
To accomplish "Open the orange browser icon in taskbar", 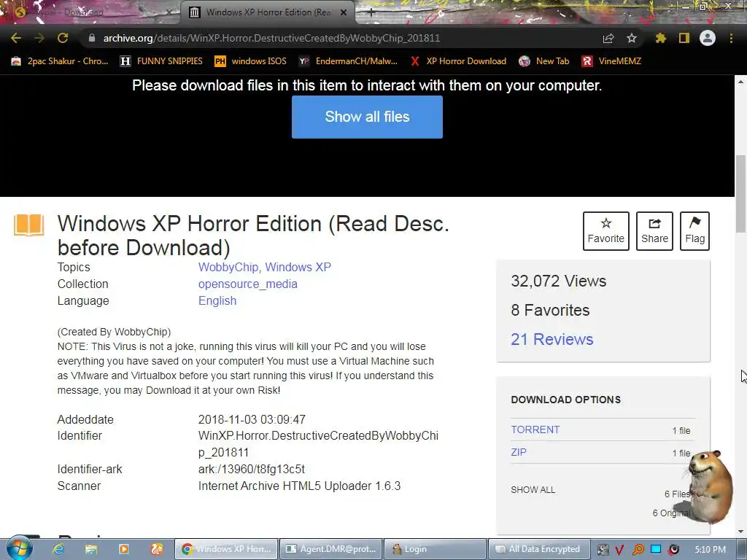I will tap(157, 549).
